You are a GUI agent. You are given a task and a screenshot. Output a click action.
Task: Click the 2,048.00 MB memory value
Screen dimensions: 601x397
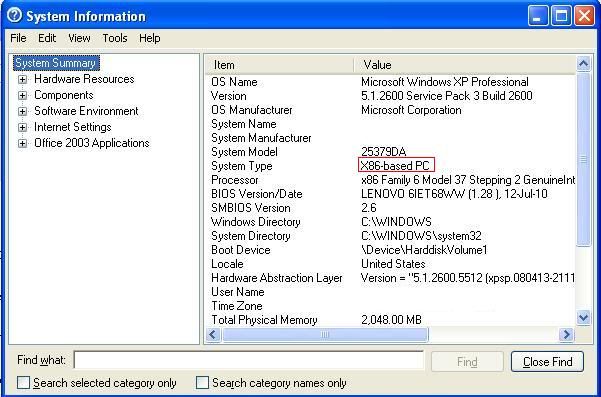tap(391, 320)
